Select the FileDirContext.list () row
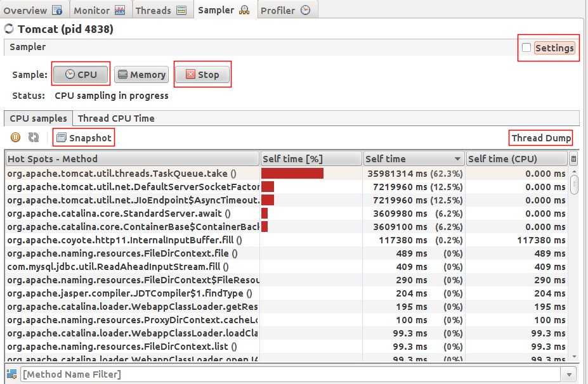This screenshot has height=384, width=588. click(287, 347)
